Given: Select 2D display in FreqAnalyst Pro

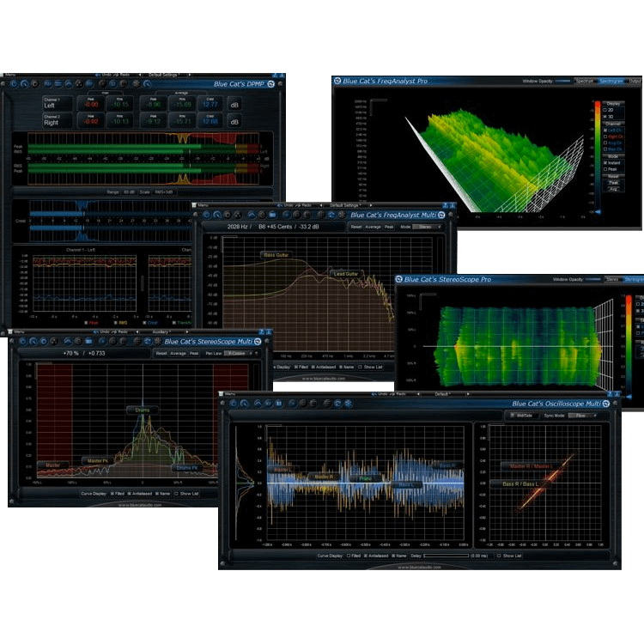Looking at the screenshot, I should point(604,110).
